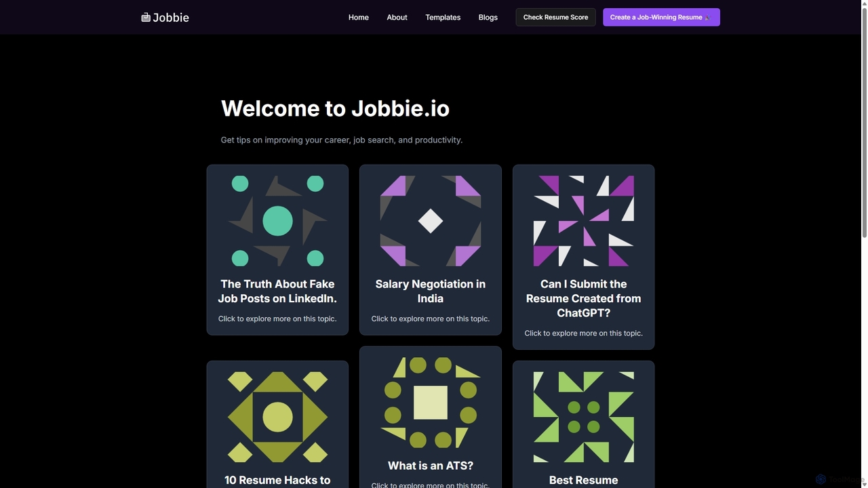Viewport: 868px width, 488px height.
Task: Open 'Can I Submit the Resume' title
Action: click(584, 298)
